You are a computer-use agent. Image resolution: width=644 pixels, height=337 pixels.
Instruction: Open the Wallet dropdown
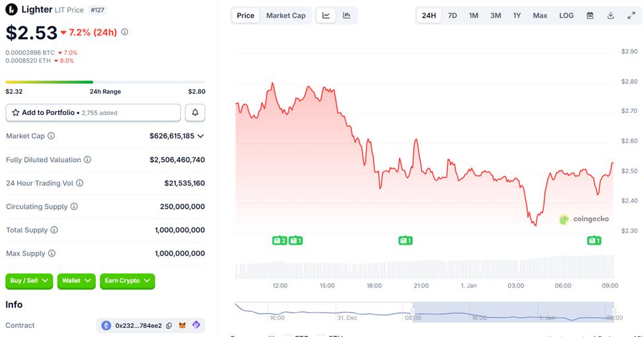tap(77, 281)
